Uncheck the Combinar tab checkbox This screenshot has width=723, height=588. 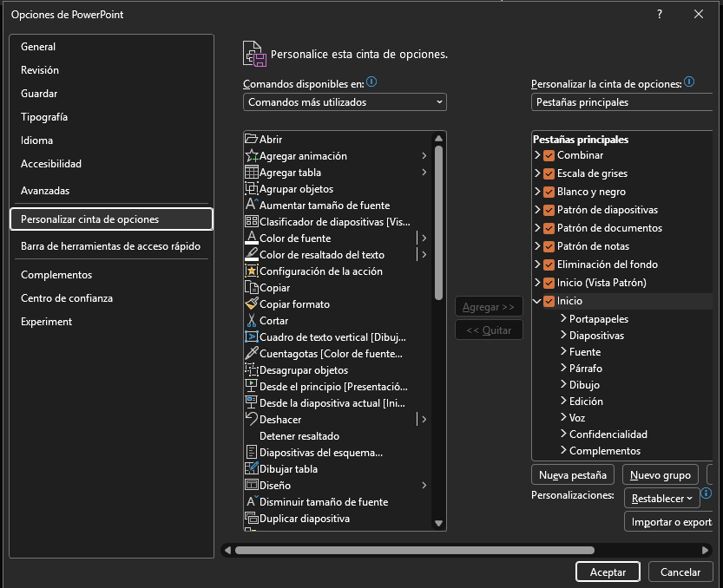(549, 155)
